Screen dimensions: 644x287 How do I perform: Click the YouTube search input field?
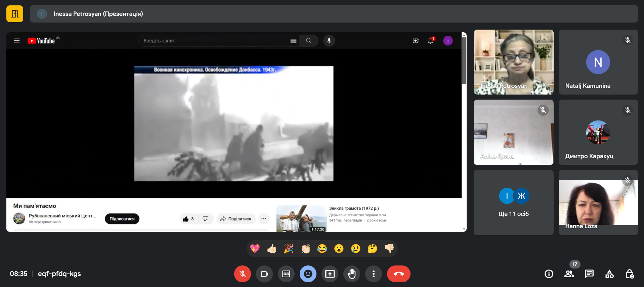[215, 41]
